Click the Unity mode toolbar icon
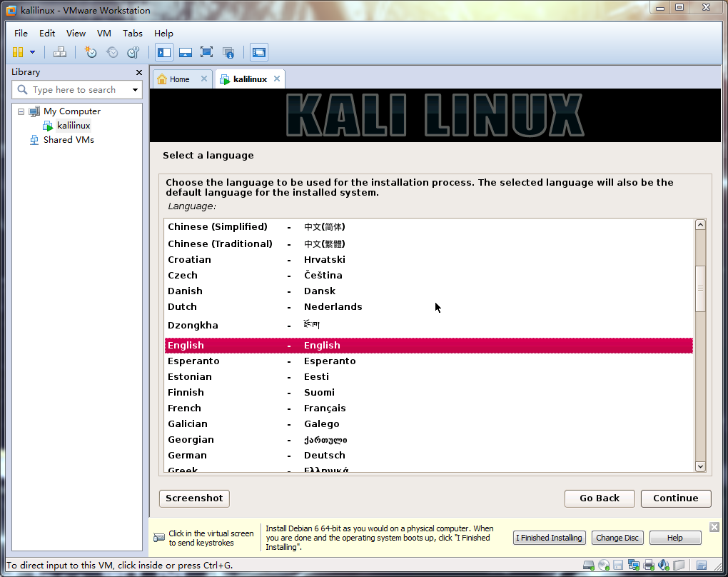Image resolution: width=728 pixels, height=577 pixels. point(228,52)
